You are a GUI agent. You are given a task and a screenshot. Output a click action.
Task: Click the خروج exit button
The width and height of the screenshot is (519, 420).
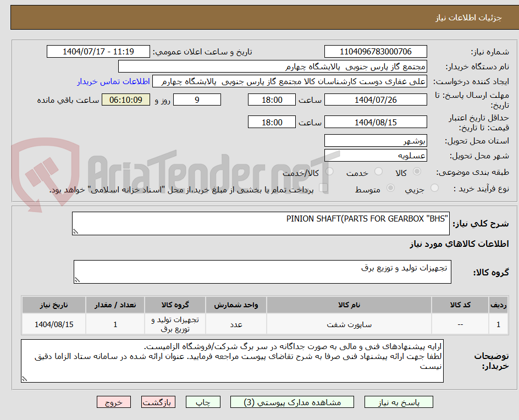point(114,402)
